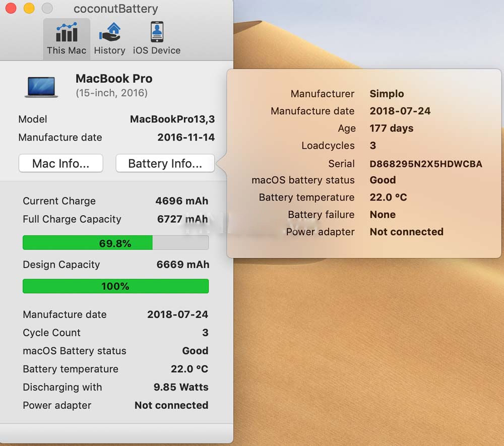Image resolution: width=504 pixels, height=446 pixels.
Task: Click the Discharging with label
Action: coord(62,387)
